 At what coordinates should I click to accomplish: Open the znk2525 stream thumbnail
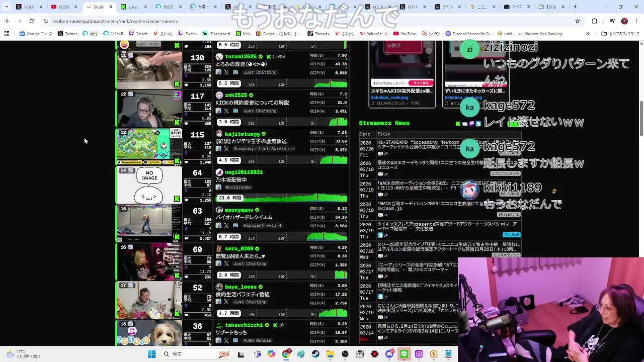point(149,108)
